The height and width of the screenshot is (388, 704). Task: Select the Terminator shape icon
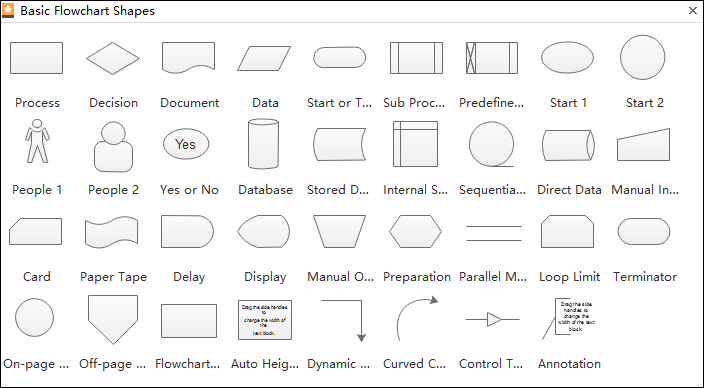pos(644,232)
